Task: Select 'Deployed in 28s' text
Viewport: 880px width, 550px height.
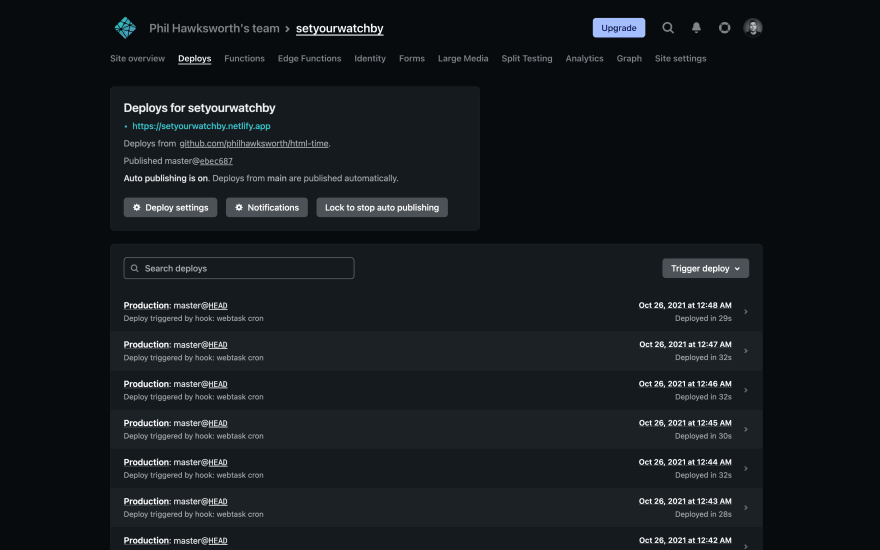Action: [x=703, y=514]
